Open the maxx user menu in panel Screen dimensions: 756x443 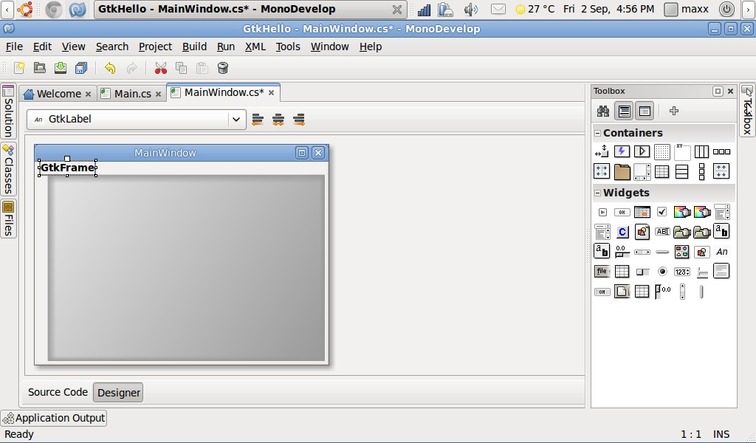pyautogui.click(x=686, y=9)
